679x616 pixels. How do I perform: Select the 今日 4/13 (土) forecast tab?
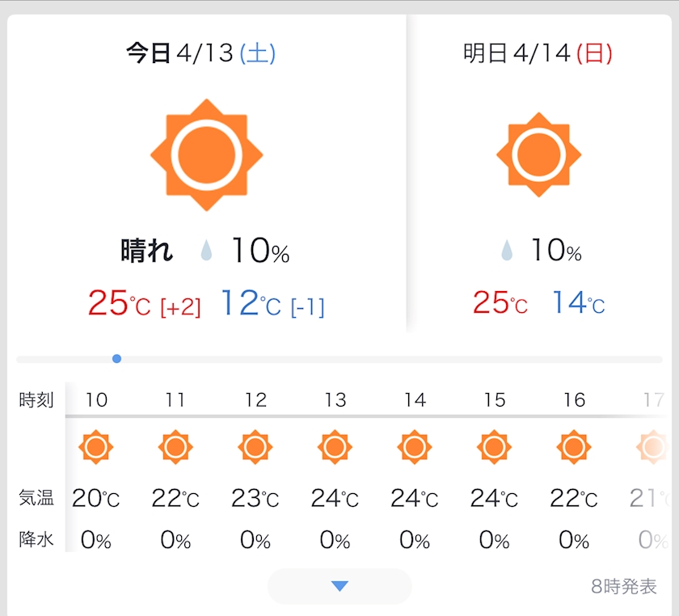point(201,54)
